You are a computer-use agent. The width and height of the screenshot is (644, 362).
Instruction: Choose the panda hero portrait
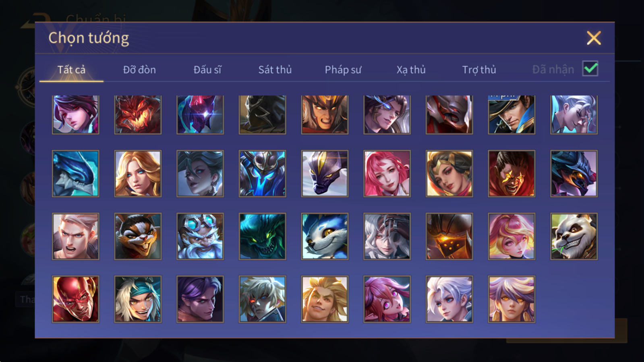(x=574, y=236)
